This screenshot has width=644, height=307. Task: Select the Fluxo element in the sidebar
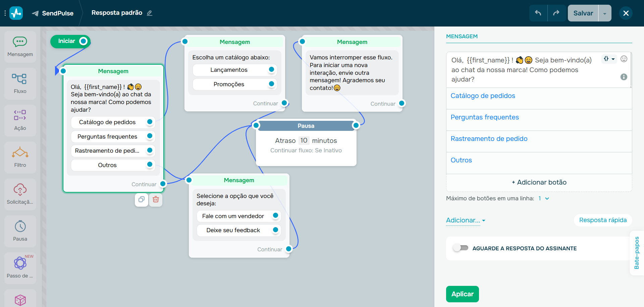coord(20,83)
